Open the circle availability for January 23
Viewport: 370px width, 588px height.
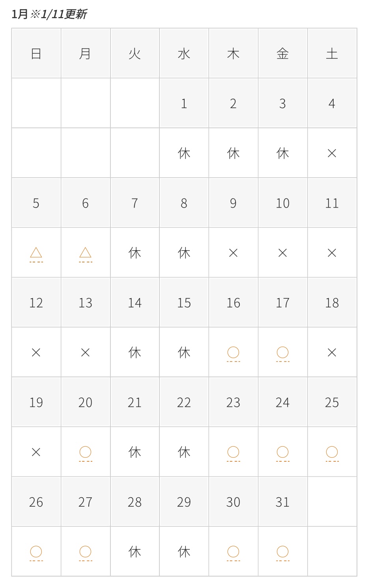[x=233, y=452]
